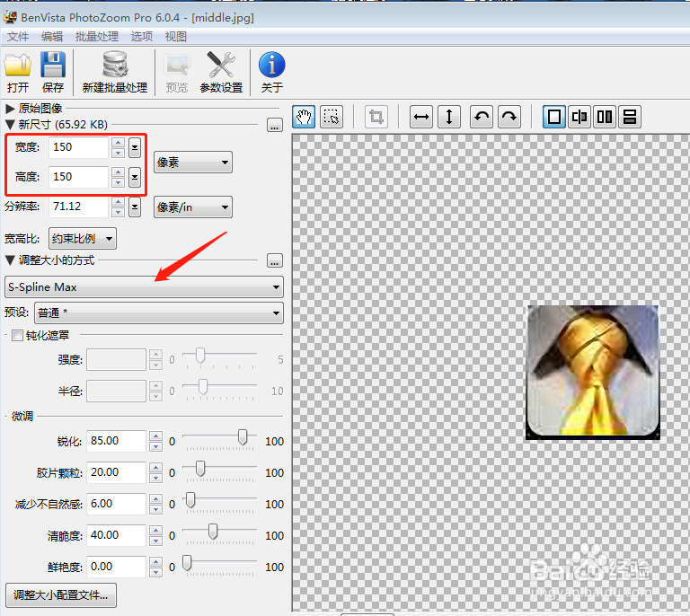Flip the image horizontally
The height and width of the screenshot is (616, 690).
[421, 117]
